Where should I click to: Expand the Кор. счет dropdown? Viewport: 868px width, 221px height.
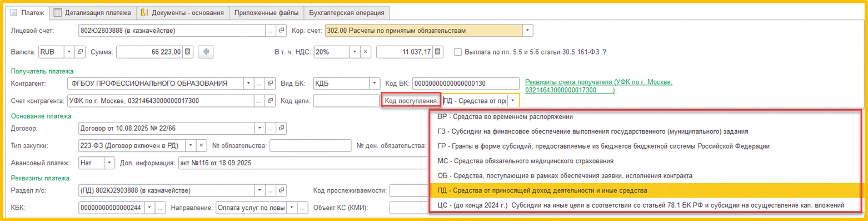point(527,31)
